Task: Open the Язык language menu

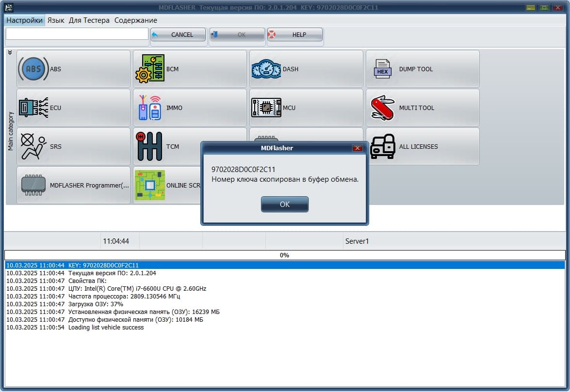Action: point(56,20)
